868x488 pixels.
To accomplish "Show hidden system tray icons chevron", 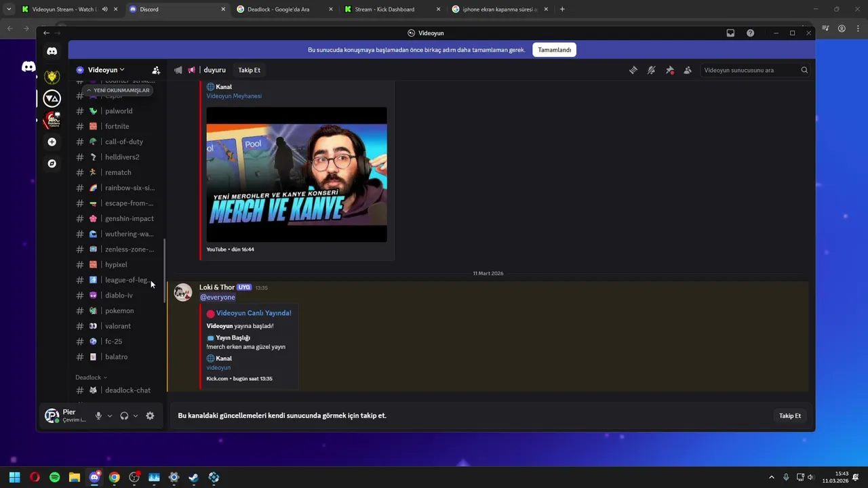I will click(x=771, y=477).
